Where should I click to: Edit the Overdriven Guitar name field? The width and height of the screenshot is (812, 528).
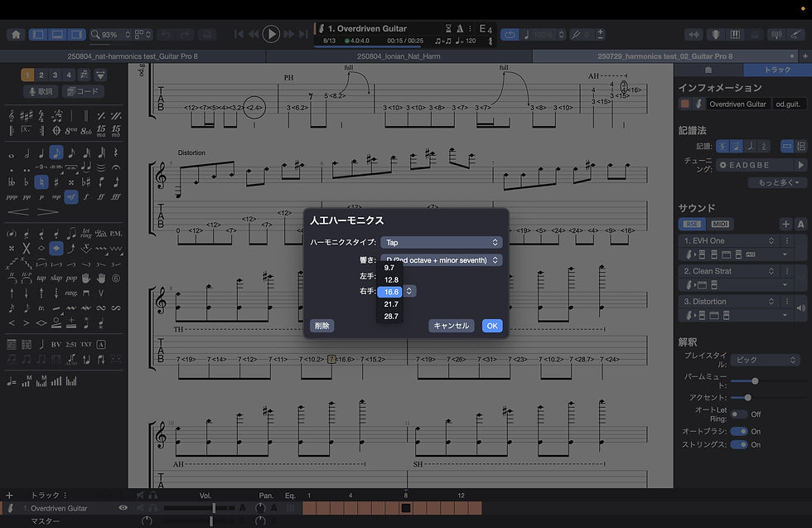pyautogui.click(x=737, y=104)
